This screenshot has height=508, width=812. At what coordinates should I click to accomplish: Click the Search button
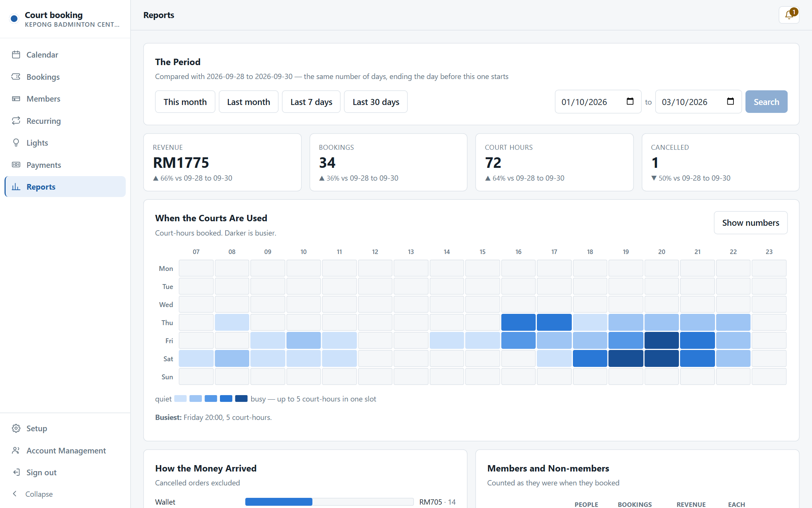[x=766, y=102]
